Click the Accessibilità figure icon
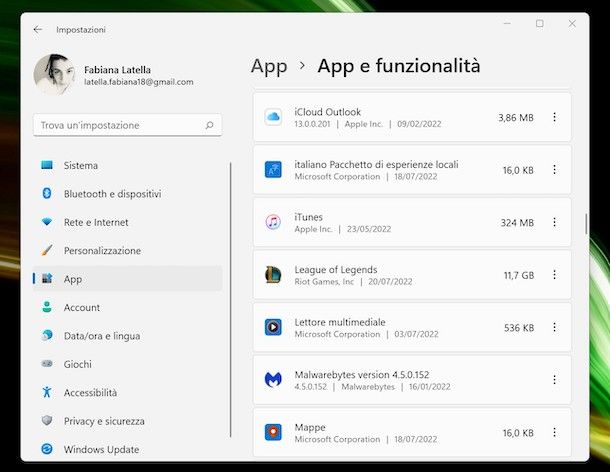The image size is (610, 472). tap(47, 392)
